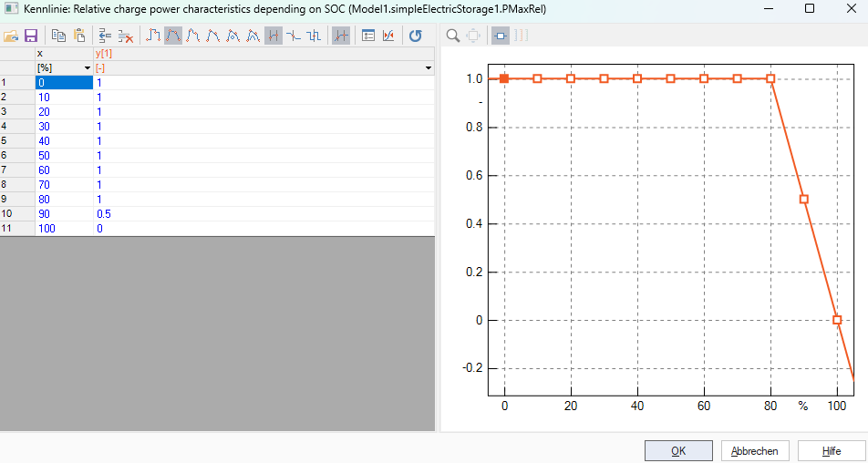Select row header 5

click(x=17, y=141)
